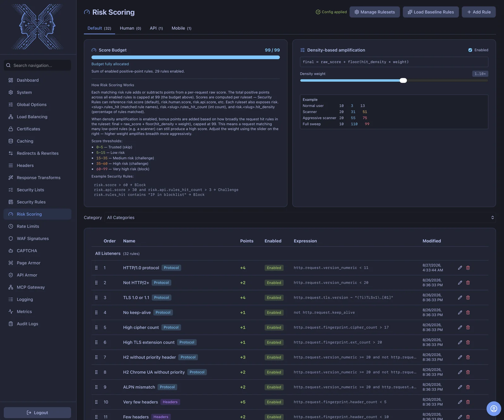Open WAF Signatures page
The image size is (504, 420).
37,238
